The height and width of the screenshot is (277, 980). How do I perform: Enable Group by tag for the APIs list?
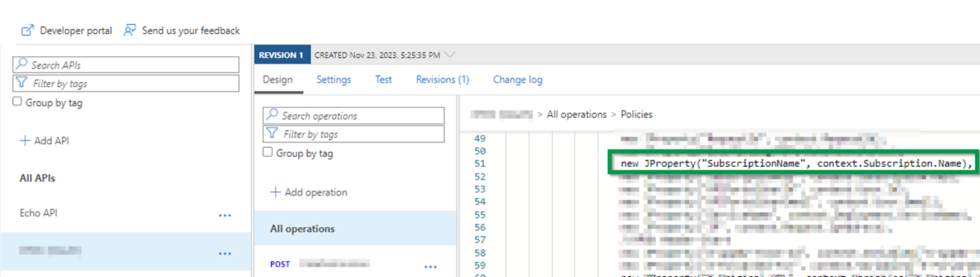coord(18,102)
